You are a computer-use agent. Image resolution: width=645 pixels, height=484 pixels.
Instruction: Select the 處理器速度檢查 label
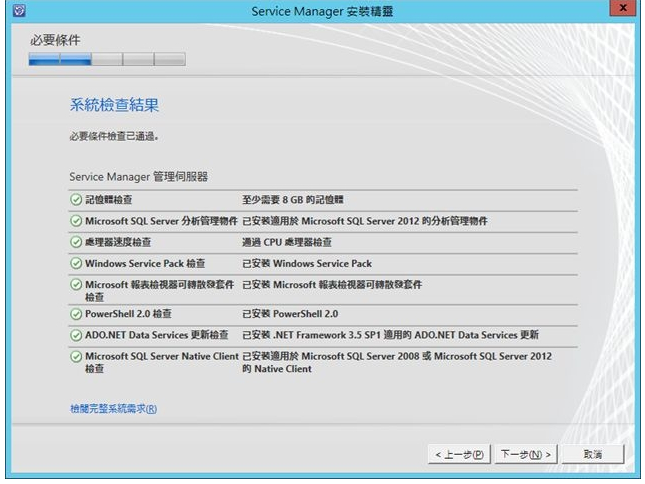pos(118,242)
